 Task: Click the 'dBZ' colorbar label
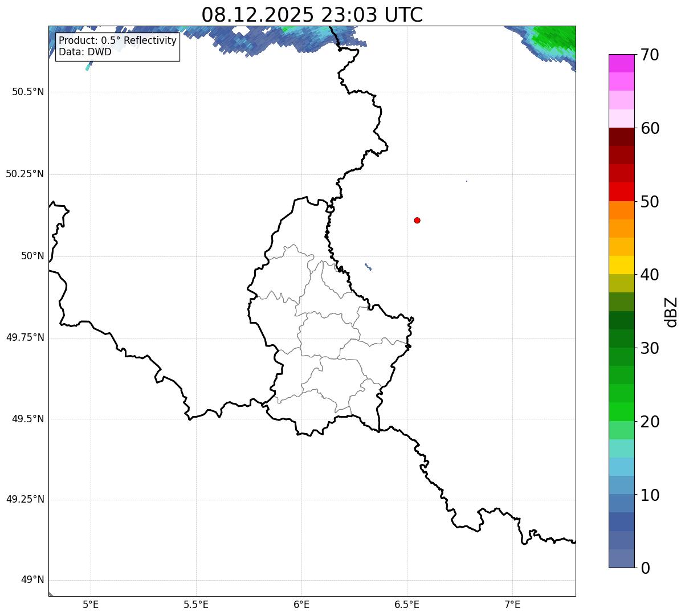[671, 312]
